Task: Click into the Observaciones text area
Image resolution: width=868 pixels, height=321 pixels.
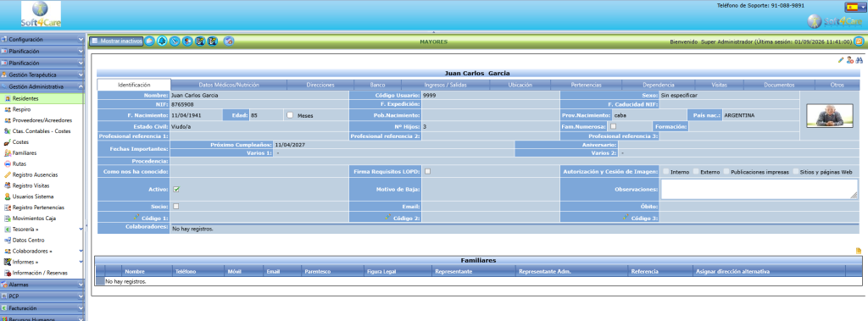Action: click(759, 189)
